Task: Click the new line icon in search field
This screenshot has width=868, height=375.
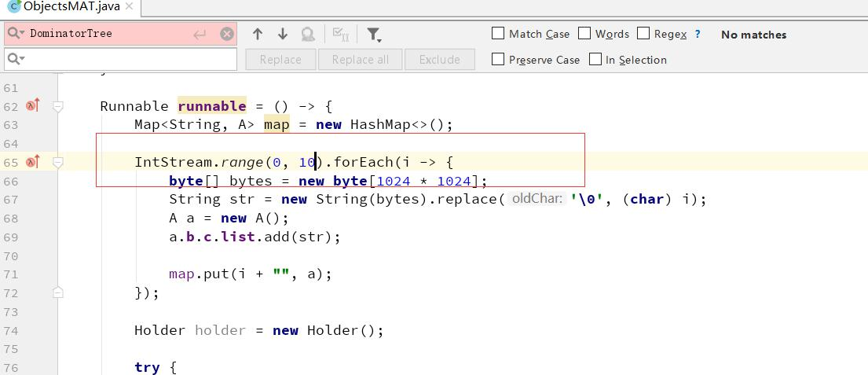Action: click(200, 35)
